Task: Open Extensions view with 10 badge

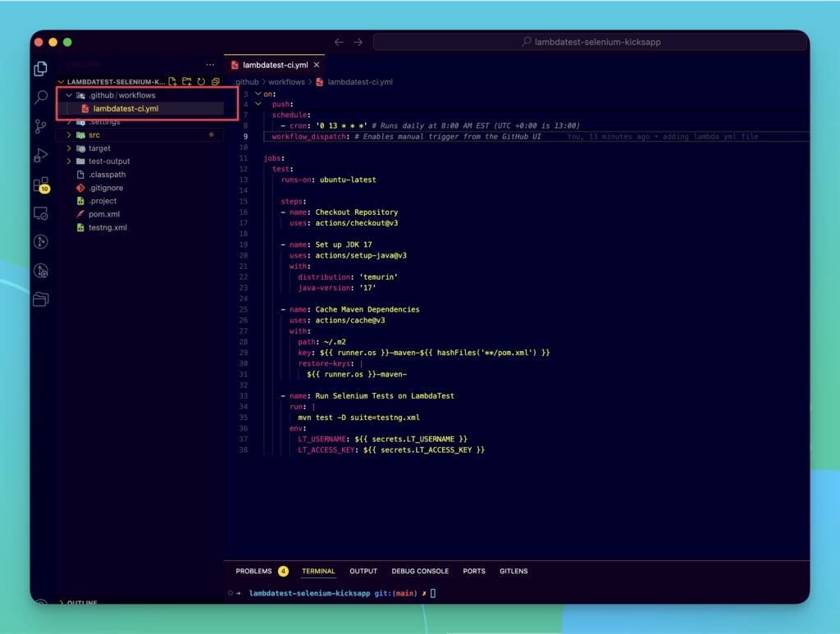Action: pos(40,185)
